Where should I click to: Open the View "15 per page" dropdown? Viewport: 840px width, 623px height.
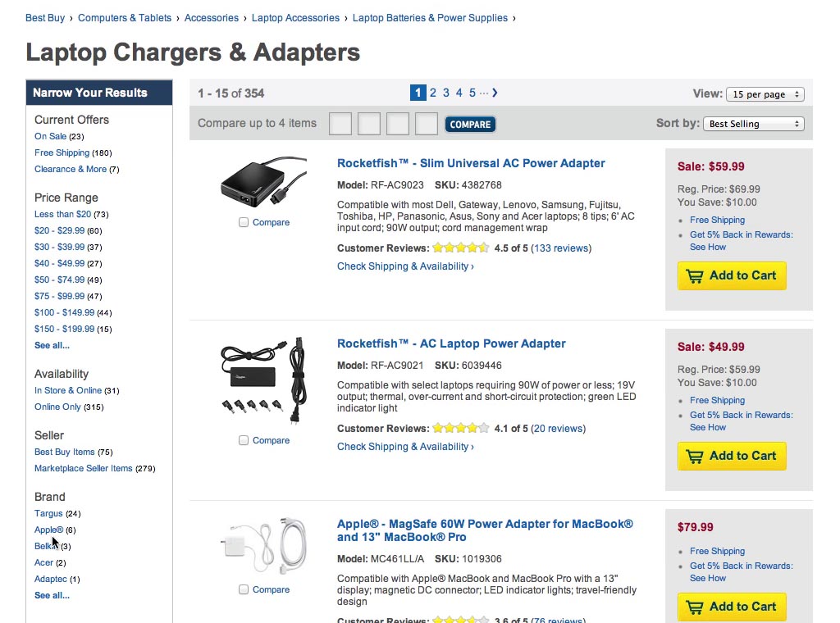(765, 93)
